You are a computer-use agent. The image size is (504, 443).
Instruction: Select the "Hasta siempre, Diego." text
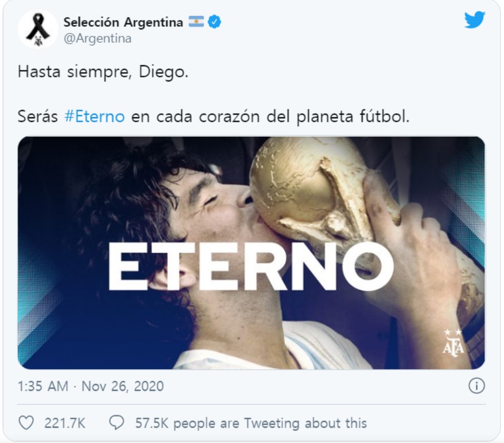click(103, 72)
